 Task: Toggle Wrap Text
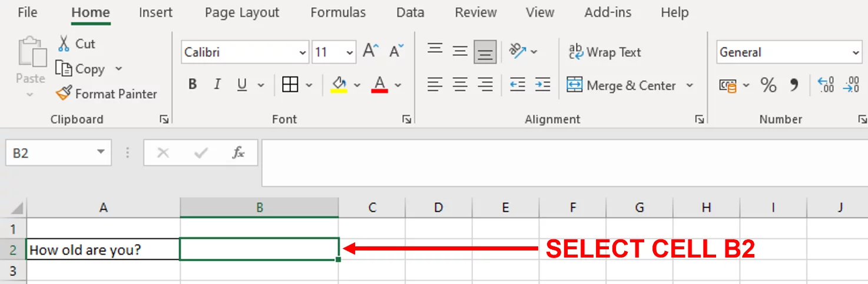(x=604, y=52)
